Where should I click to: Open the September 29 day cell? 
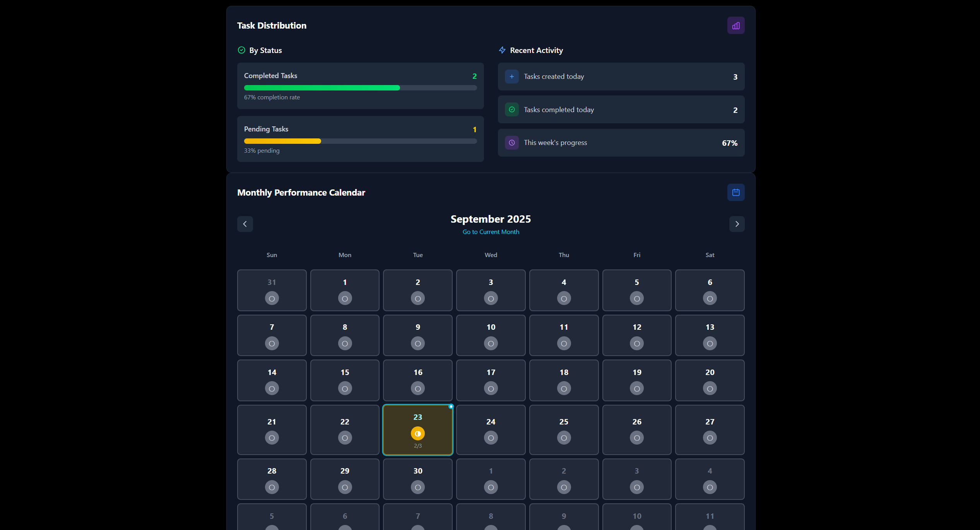[345, 479]
